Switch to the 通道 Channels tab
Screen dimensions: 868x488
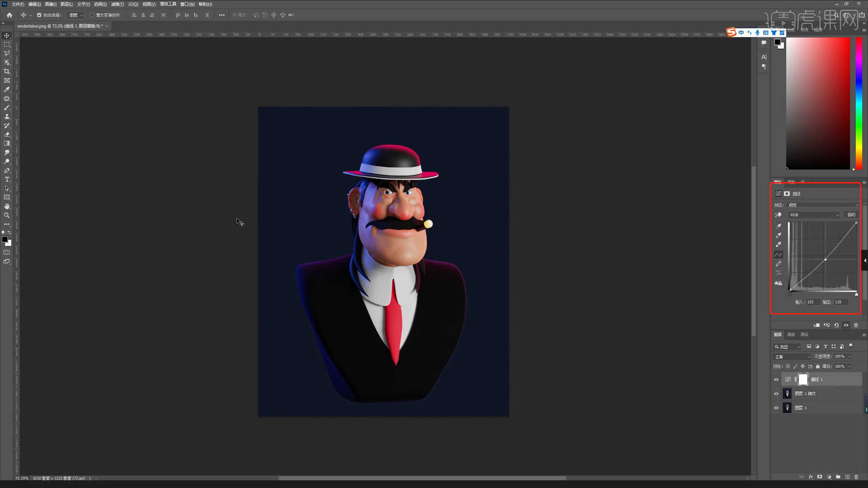791,335
